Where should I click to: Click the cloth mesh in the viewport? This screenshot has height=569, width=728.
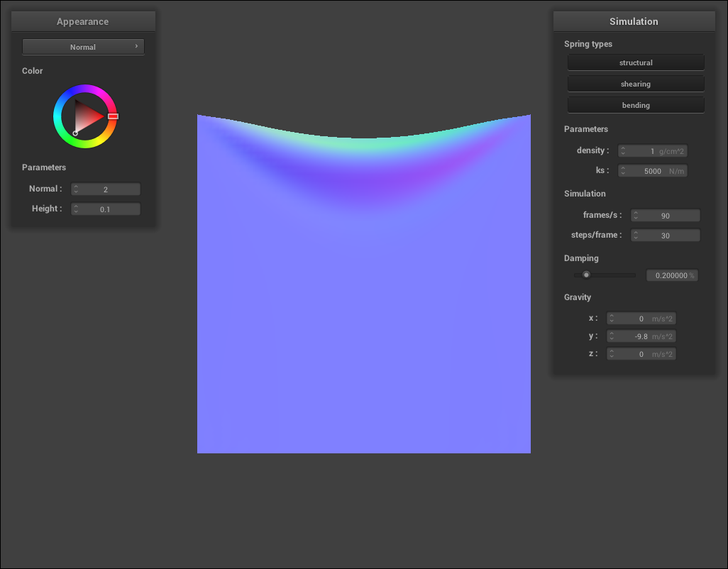coord(363,319)
